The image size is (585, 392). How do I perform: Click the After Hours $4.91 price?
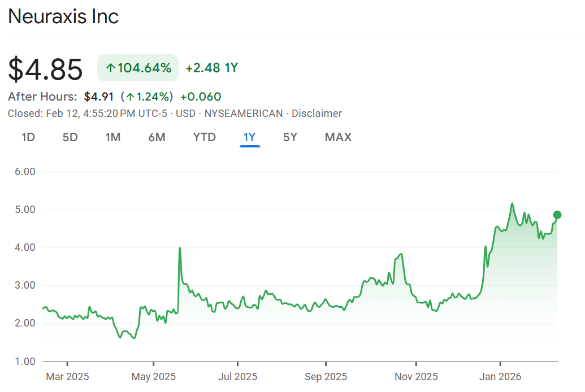coord(99,97)
